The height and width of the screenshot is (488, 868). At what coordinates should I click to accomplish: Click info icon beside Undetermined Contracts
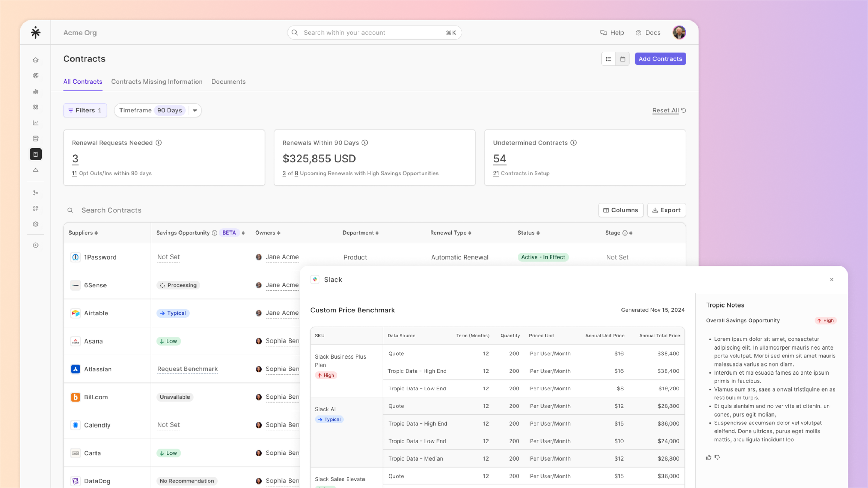pyautogui.click(x=574, y=143)
